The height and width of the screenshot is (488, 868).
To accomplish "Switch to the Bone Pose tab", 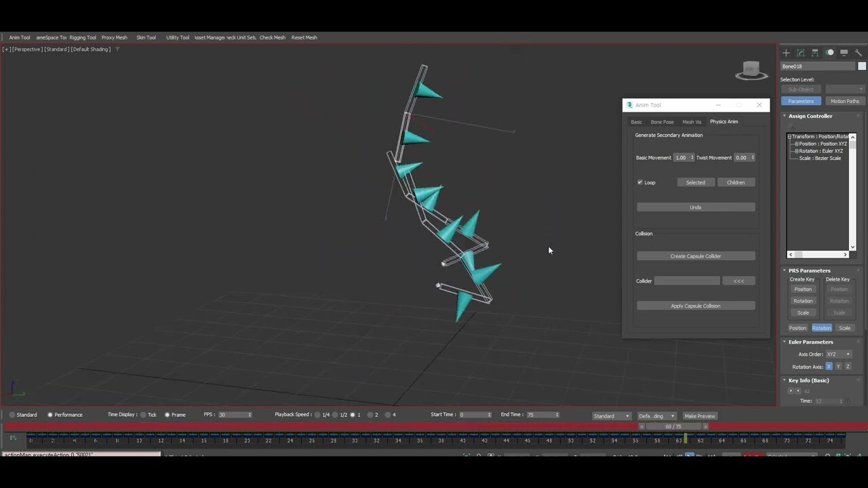I will (x=662, y=121).
